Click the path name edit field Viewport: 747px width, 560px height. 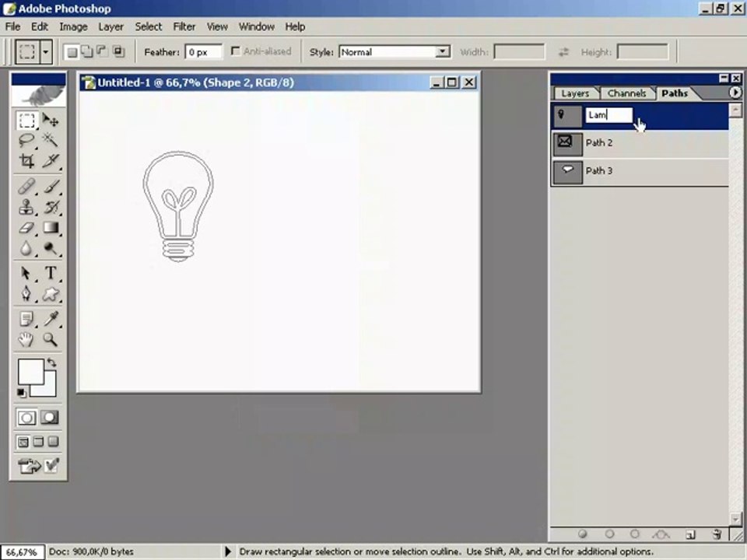608,115
